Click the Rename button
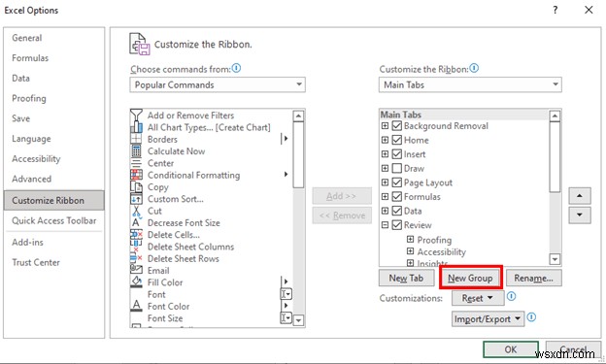This screenshot has height=364, width=606. pos(534,278)
